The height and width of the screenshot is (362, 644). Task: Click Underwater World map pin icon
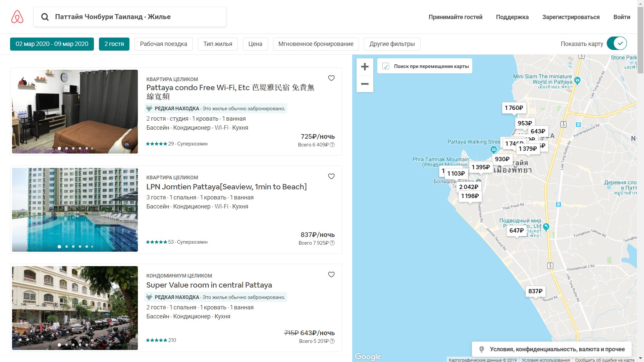click(x=546, y=227)
